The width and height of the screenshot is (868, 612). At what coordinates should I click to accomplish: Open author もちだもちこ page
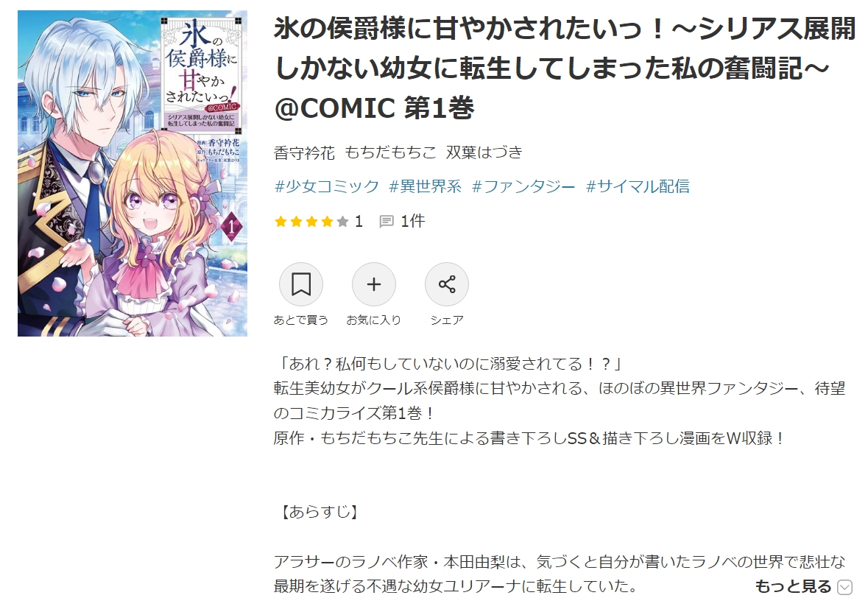391,152
